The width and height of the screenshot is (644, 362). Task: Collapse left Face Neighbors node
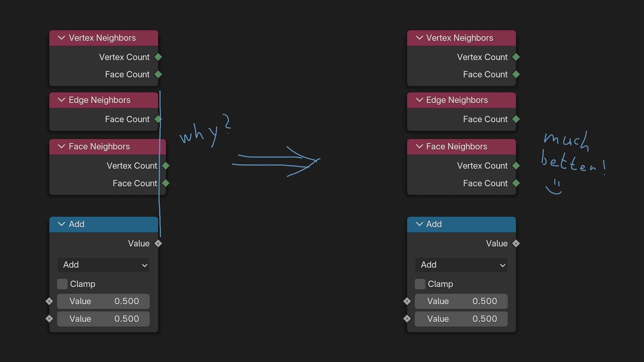click(62, 146)
